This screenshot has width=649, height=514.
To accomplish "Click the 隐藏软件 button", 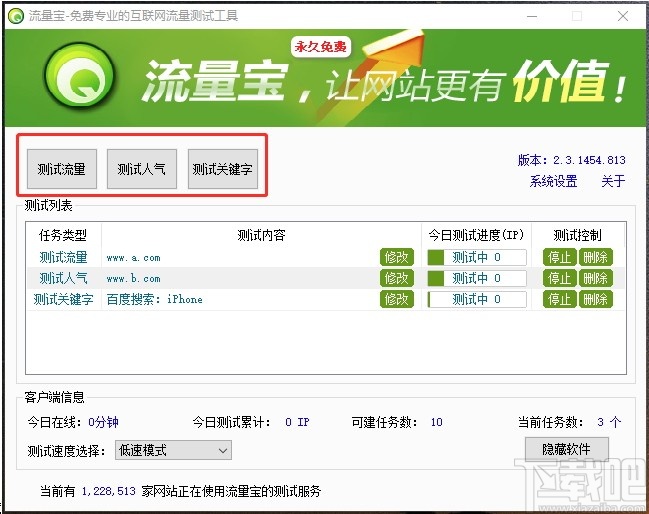I will pyautogui.click(x=567, y=449).
